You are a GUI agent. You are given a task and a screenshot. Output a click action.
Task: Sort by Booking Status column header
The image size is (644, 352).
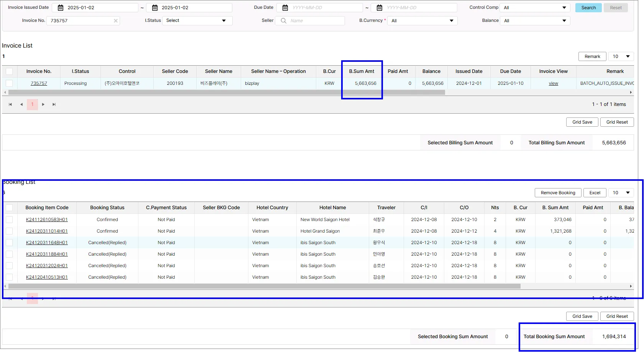[x=107, y=208]
